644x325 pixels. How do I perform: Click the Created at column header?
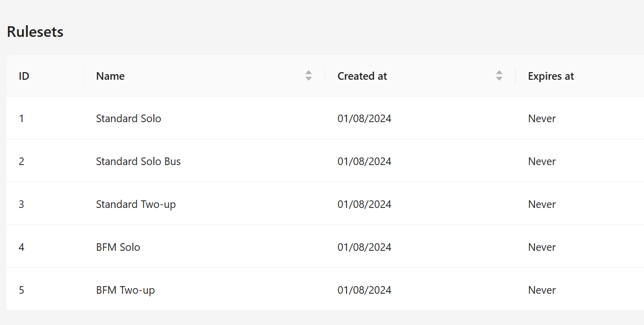(420, 76)
